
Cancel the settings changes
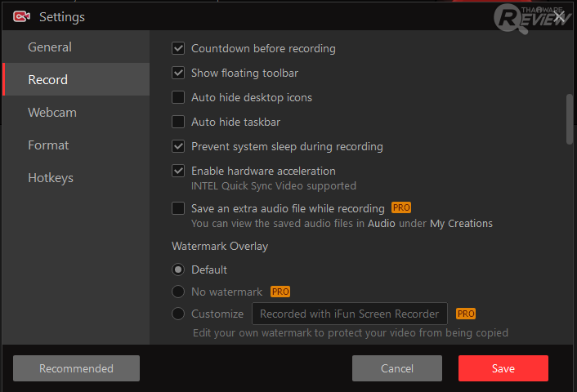[x=397, y=368]
